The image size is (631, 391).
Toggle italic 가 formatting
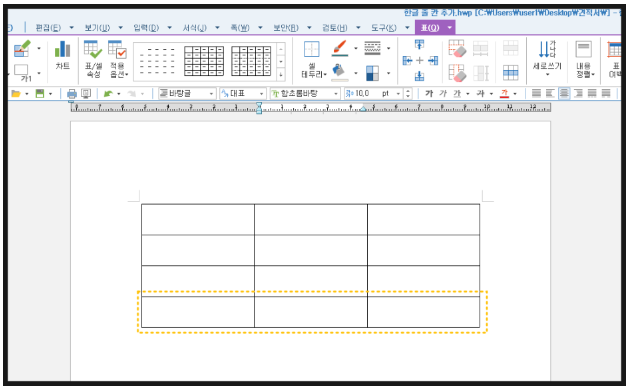[x=443, y=94]
